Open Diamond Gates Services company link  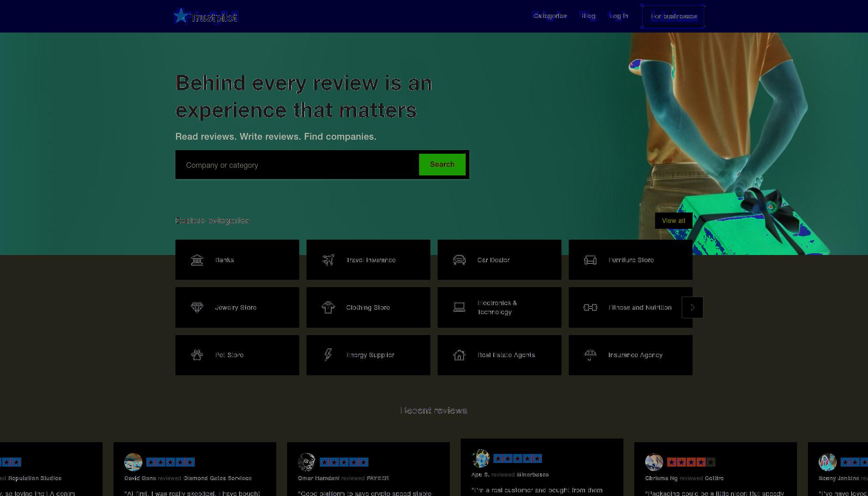(217, 478)
